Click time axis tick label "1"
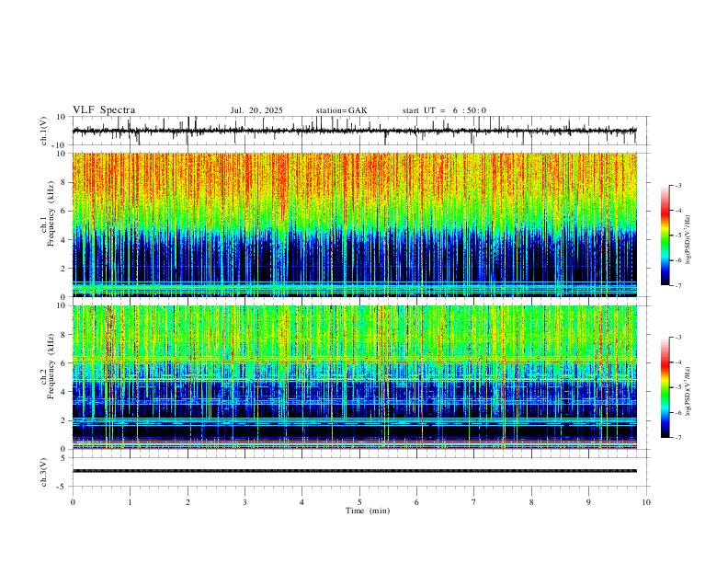728x563 pixels. (130, 502)
